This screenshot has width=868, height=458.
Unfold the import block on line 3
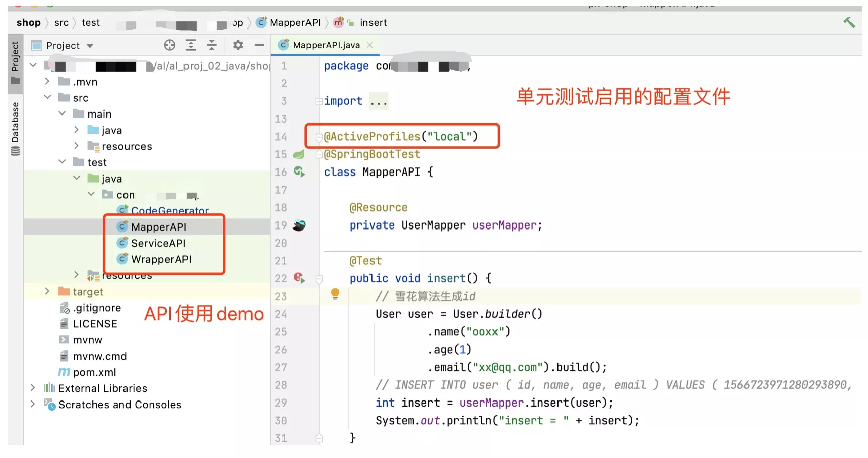[319, 101]
